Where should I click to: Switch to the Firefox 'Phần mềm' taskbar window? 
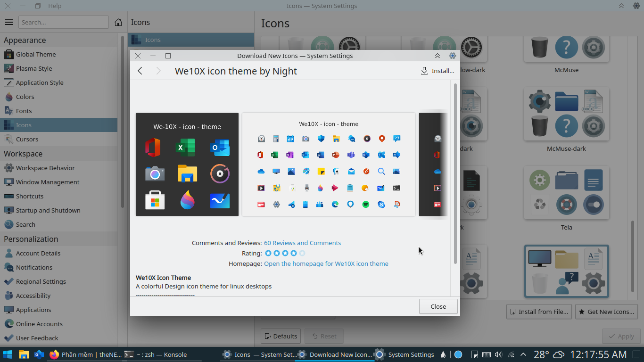(x=85, y=354)
